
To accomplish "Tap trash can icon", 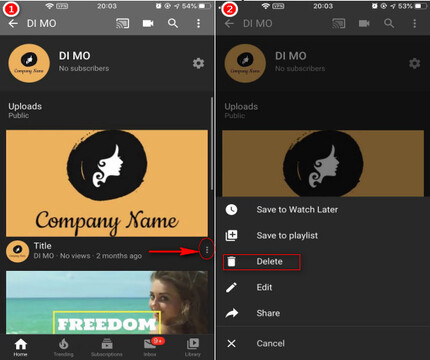I will (x=231, y=261).
